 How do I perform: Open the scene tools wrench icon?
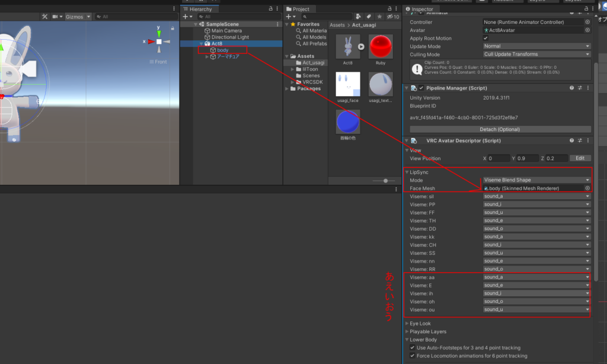[44, 17]
